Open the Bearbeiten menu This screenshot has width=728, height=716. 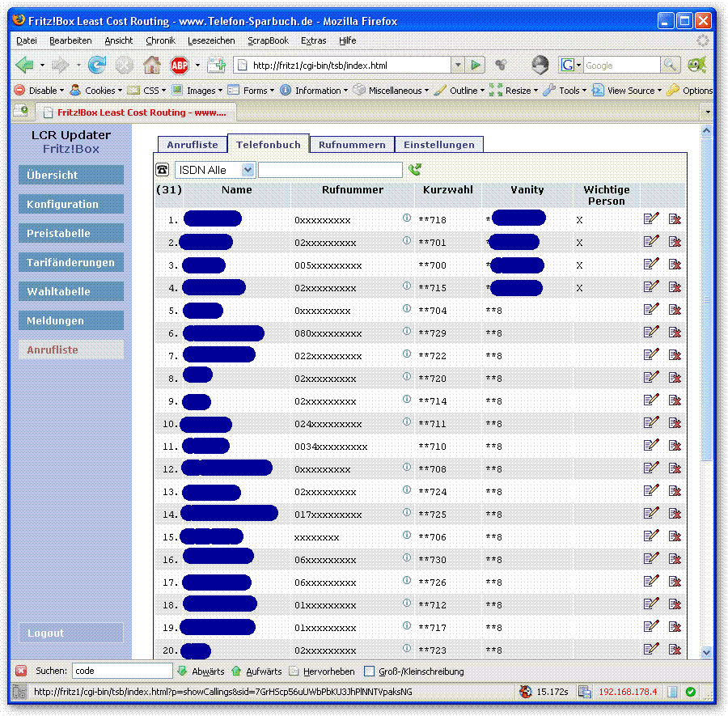70,40
